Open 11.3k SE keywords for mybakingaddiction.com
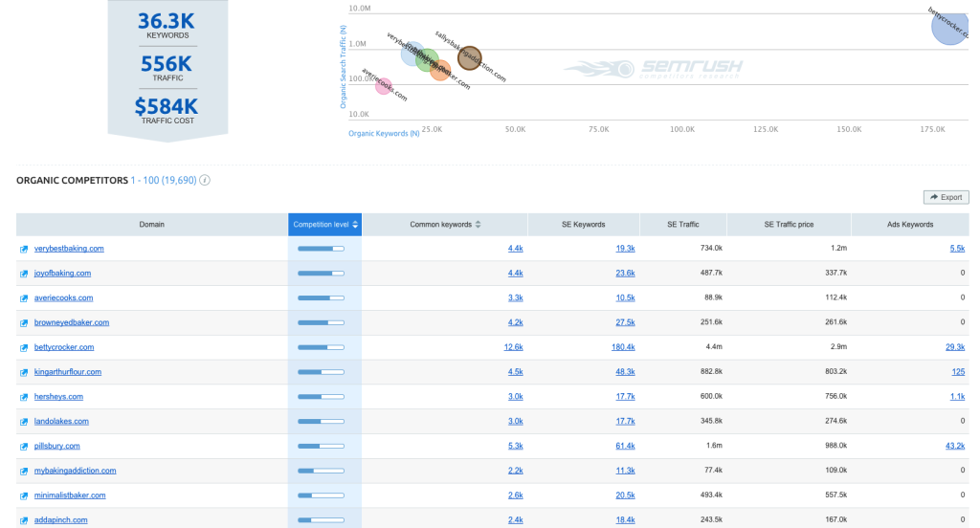 pyautogui.click(x=625, y=471)
